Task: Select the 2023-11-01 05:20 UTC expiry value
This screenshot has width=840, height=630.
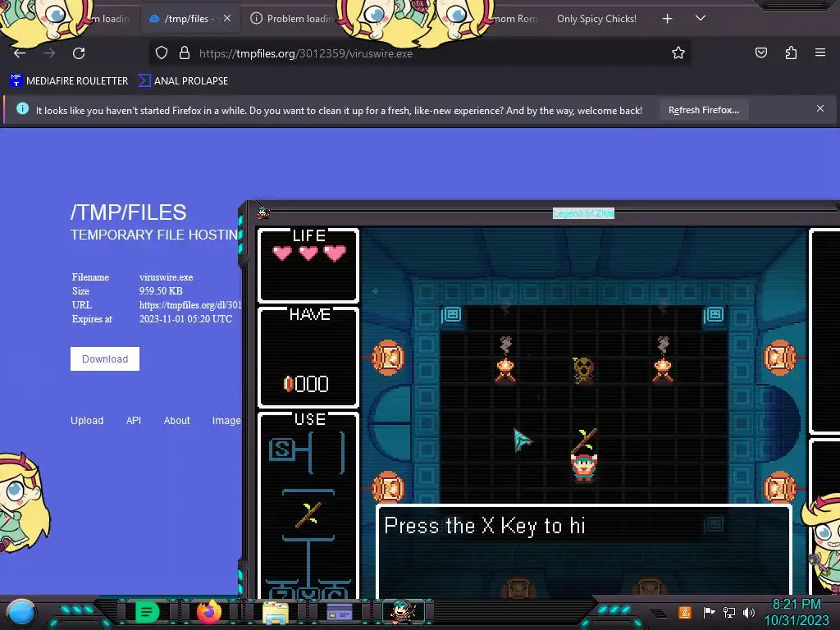Action: [185, 319]
